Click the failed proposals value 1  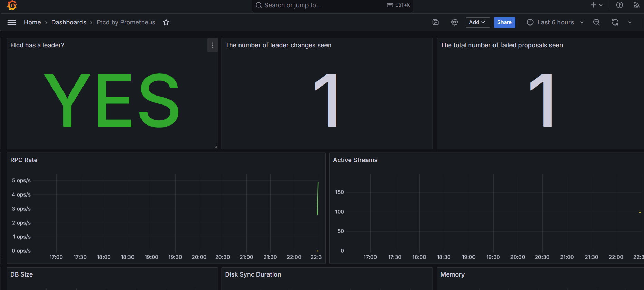tap(541, 100)
